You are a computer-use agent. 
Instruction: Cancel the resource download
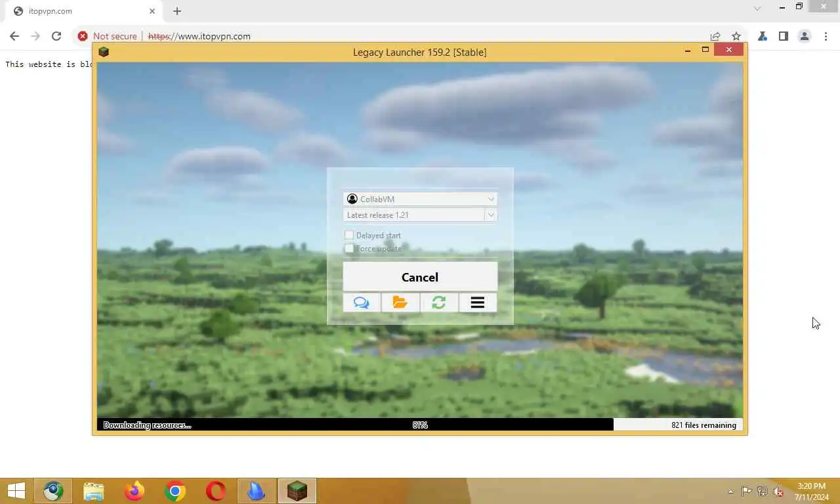coord(420,277)
